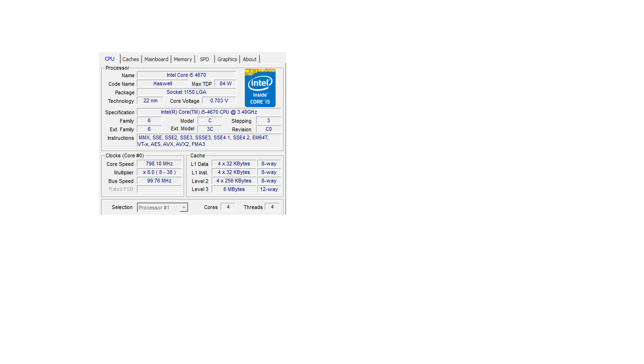Click the Intel Core i5 logo

point(260,88)
